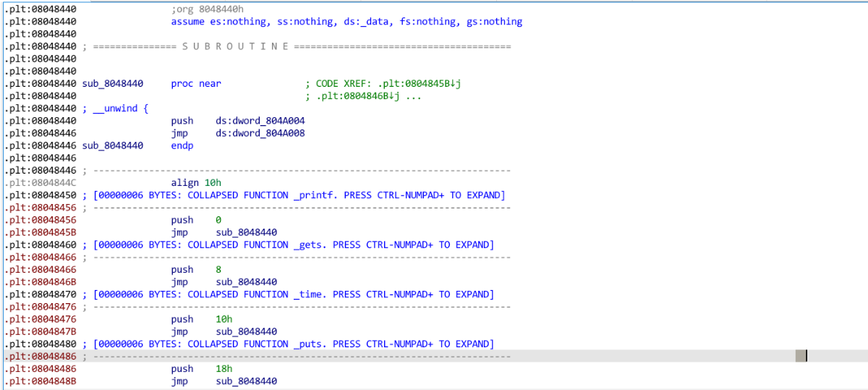The width and height of the screenshot is (868, 390).
Task: Select address .plt:0804845B
Action: [x=41, y=232]
